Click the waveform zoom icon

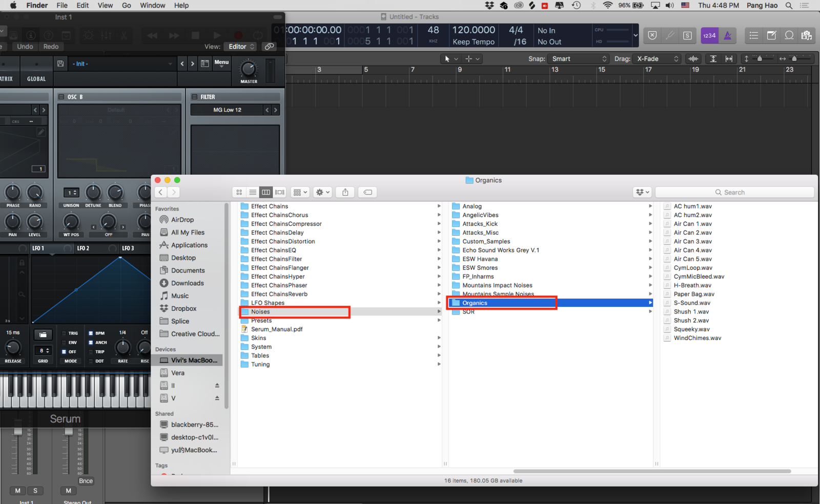693,59
